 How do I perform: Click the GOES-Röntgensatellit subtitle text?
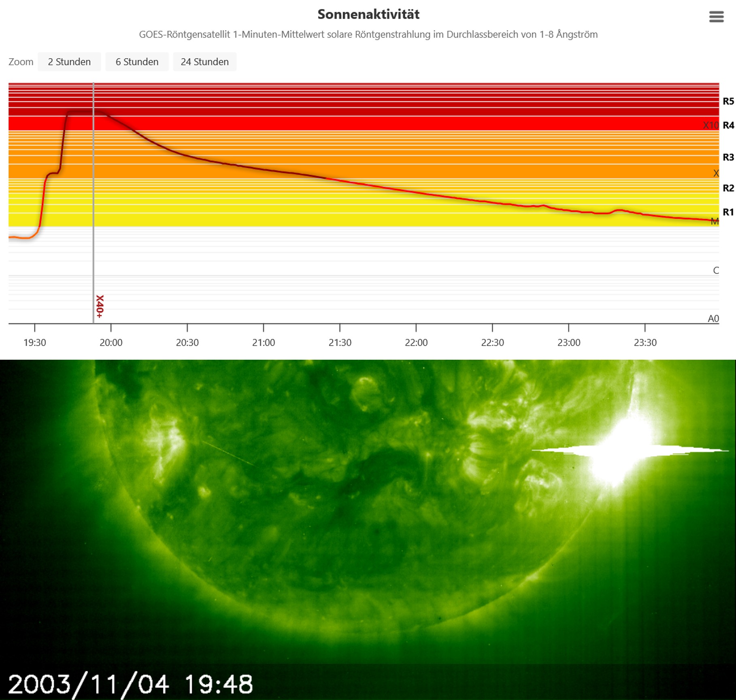[x=368, y=34]
